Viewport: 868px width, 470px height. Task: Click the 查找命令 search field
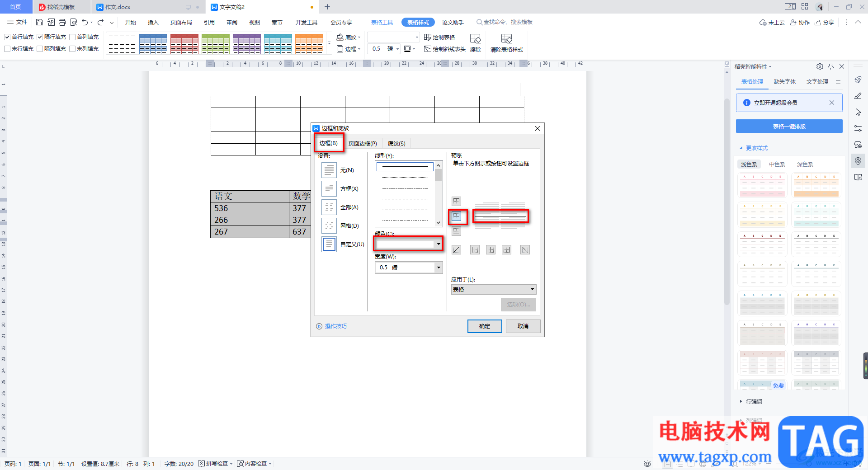(x=505, y=22)
